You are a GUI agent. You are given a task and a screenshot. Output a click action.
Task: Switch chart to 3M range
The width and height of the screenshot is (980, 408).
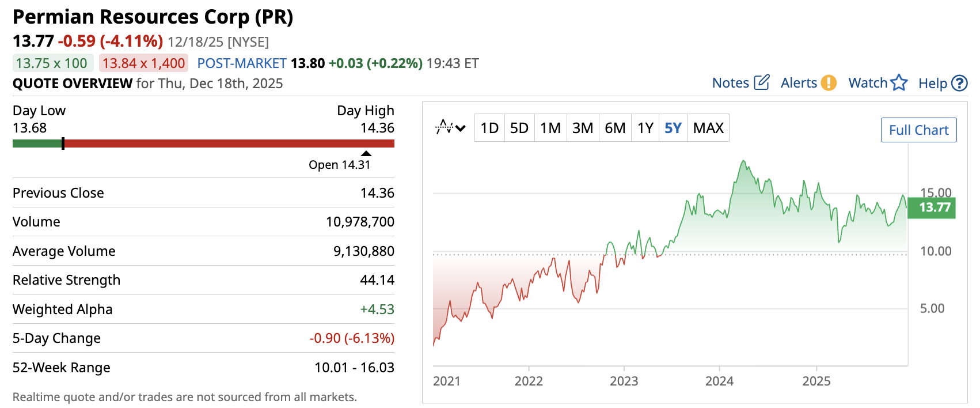point(583,128)
